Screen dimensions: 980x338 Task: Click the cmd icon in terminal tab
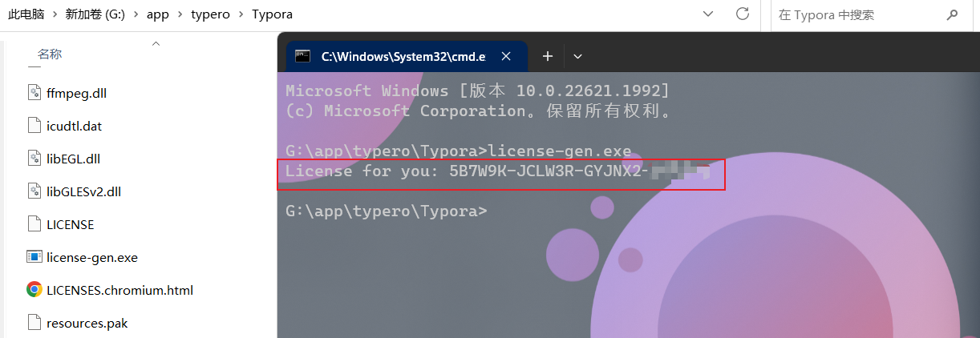(302, 56)
